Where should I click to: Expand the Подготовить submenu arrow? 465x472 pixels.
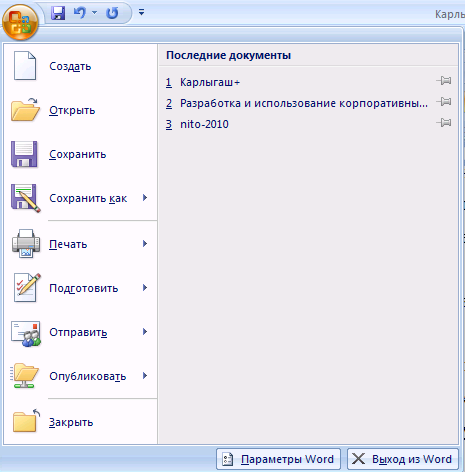(145, 288)
